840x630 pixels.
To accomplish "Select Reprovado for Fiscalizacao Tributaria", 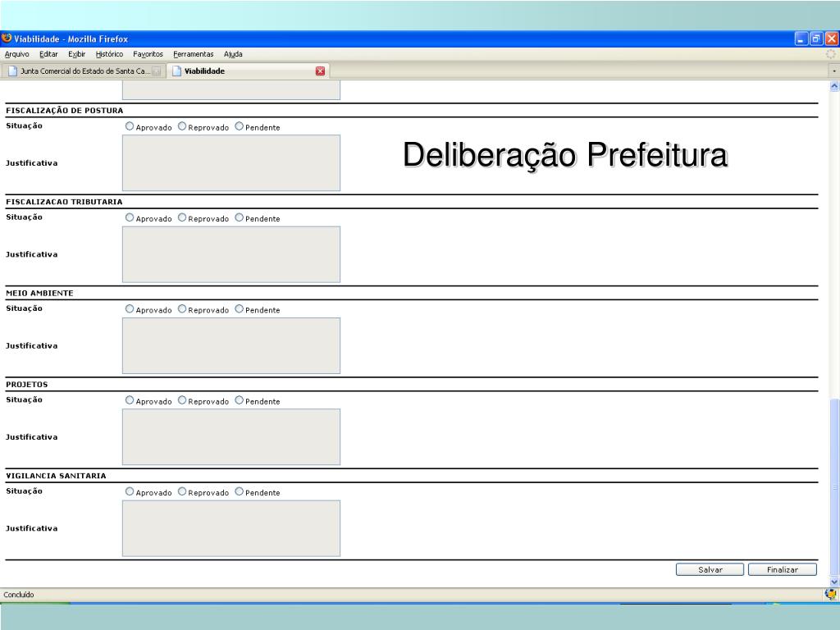I will tap(182, 218).
